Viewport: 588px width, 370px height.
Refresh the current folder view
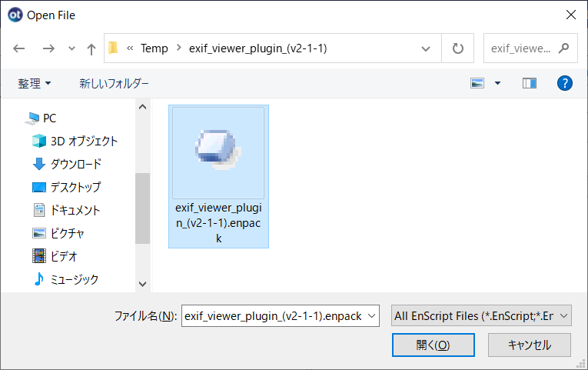457,48
